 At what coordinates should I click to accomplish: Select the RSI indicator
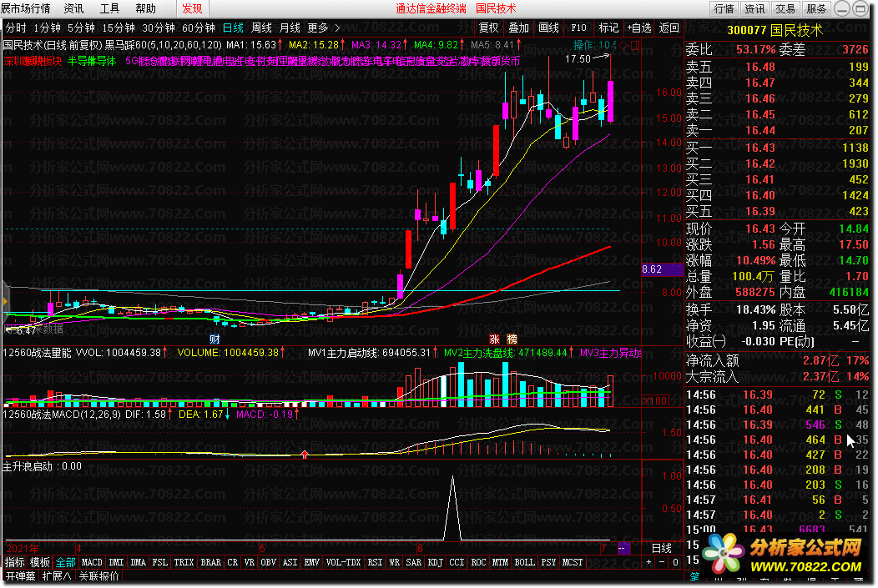coord(375,562)
